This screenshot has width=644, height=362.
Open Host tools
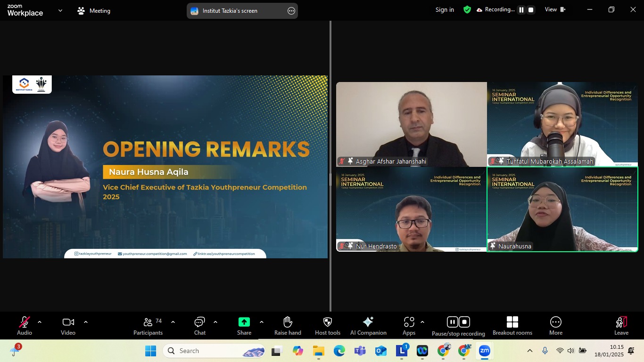tap(328, 326)
